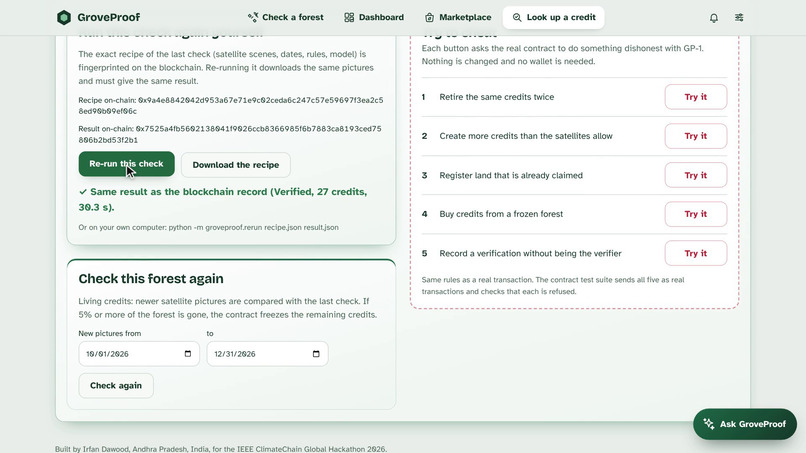The image size is (806, 453).
Task: Click the notifications bell icon
Action: (713, 18)
